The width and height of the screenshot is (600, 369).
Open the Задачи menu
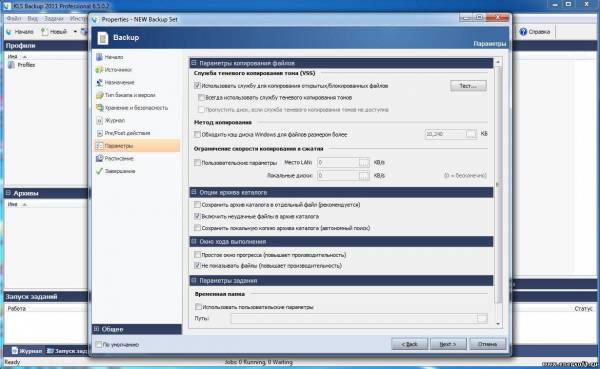tap(54, 18)
